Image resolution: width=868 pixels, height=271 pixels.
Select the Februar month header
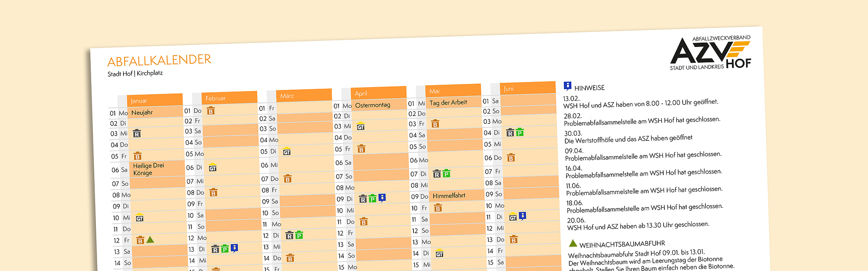click(229, 97)
